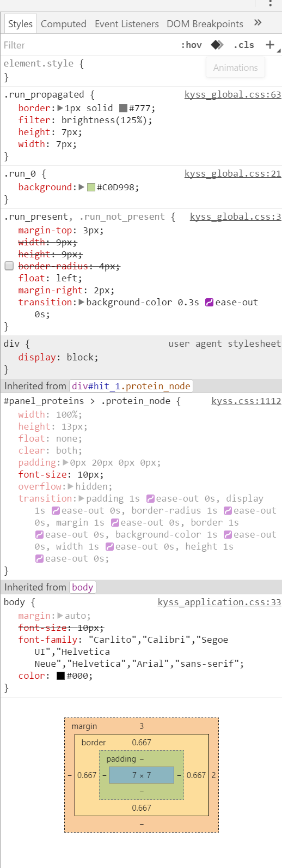Edit display block value
Screen dimensions: 282x868
coord(80,357)
